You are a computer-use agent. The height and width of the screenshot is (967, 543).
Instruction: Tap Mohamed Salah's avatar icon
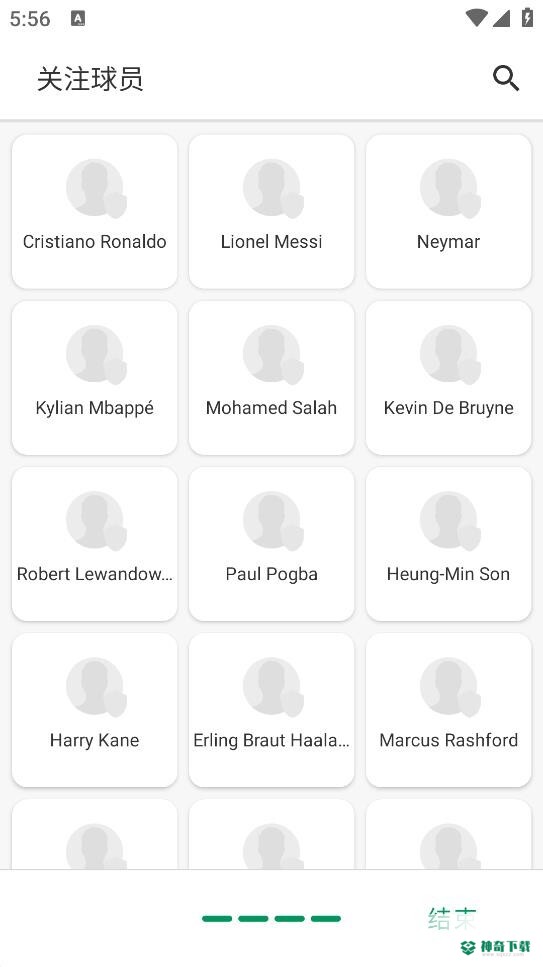(x=273, y=355)
